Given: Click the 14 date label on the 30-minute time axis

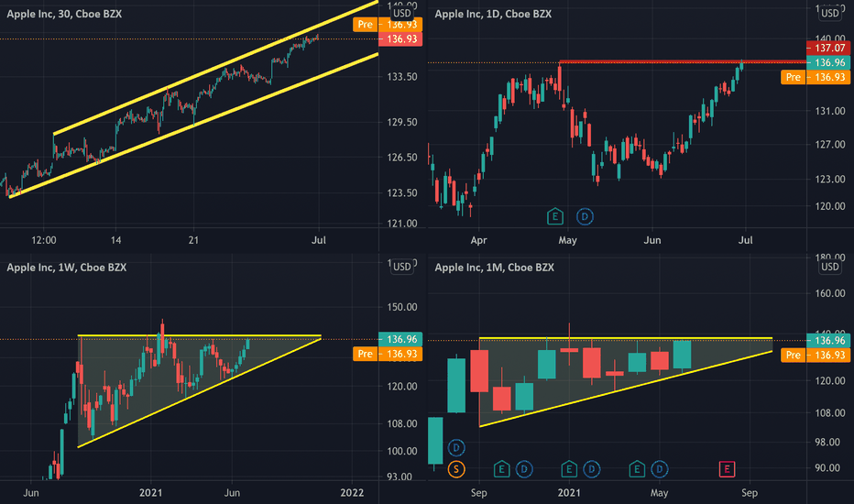Looking at the screenshot, I should 115,240.
